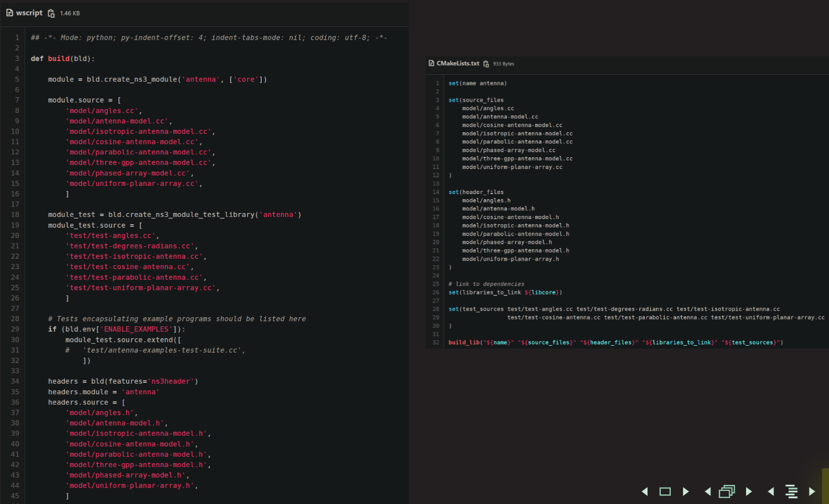The height and width of the screenshot is (504, 829).
Task: Click line number 45 in wscript gutter
Action: coord(15,496)
